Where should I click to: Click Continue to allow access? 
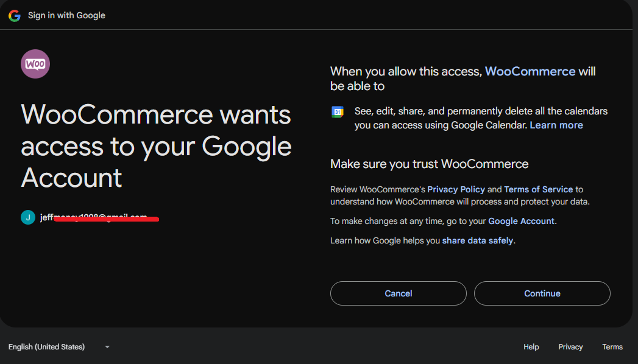click(x=542, y=293)
